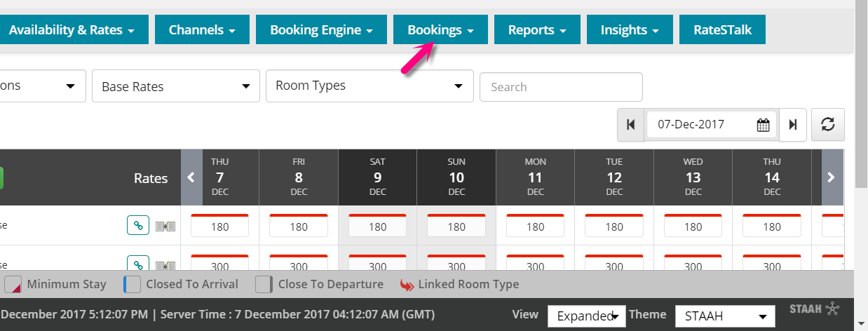Viewport: 868px width, 331px height.
Task: Select the MON 11 DEC column header
Action: coord(536,177)
